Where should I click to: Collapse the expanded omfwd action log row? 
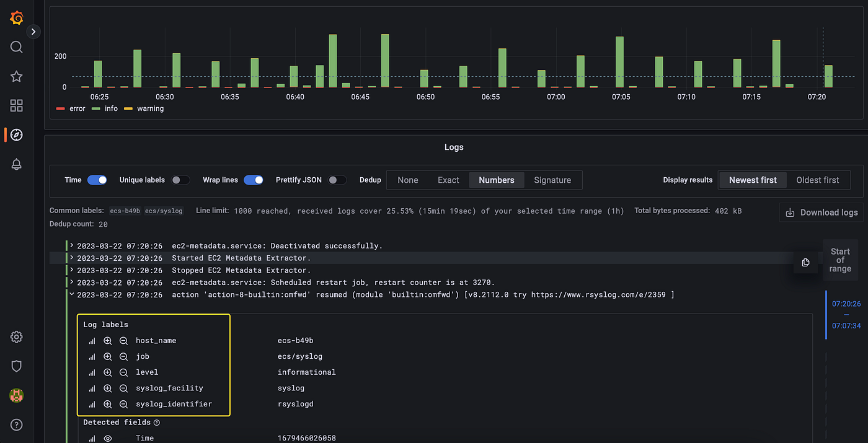72,295
